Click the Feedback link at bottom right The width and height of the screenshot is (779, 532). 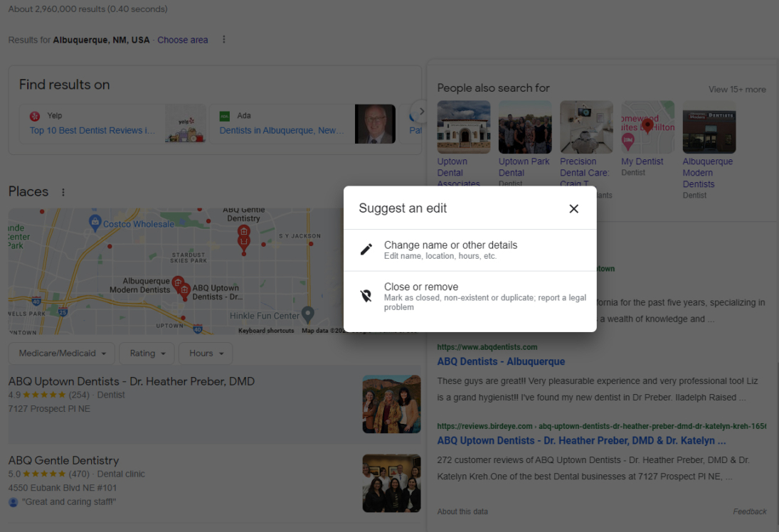click(749, 511)
